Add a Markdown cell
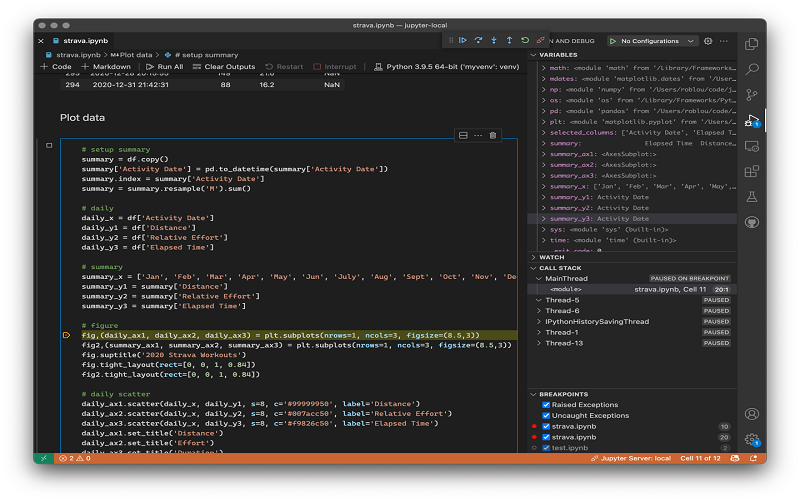 (x=106, y=67)
